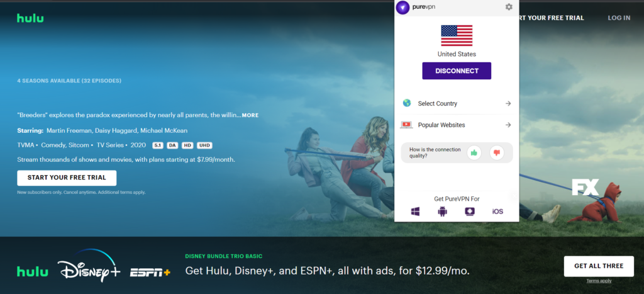The width and height of the screenshot is (644, 294).
Task: Expand Select Country arrow
Action: 508,103
